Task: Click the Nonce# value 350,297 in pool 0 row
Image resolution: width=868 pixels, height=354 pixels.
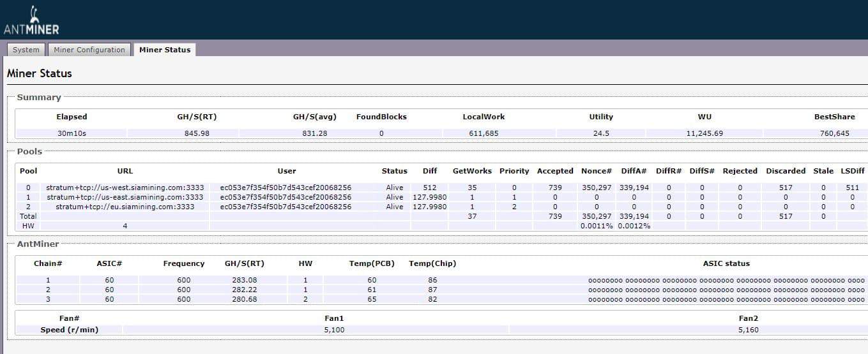Action: pos(597,188)
